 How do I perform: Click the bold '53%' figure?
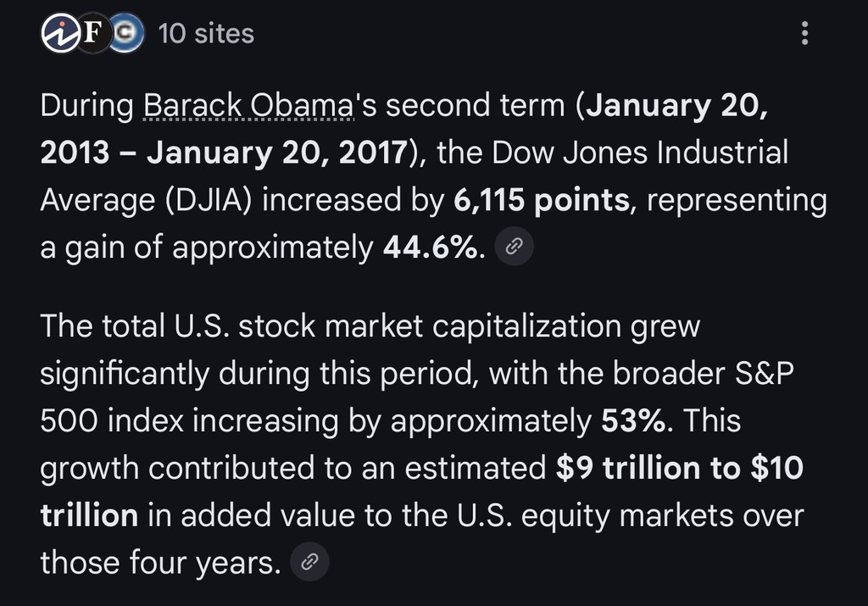632,420
